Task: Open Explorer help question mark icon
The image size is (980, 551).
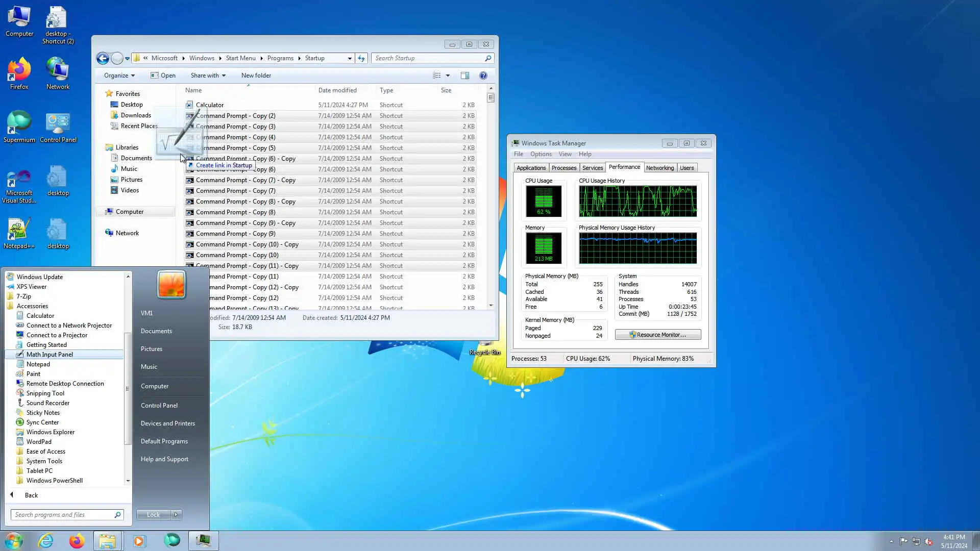Action: [x=483, y=76]
